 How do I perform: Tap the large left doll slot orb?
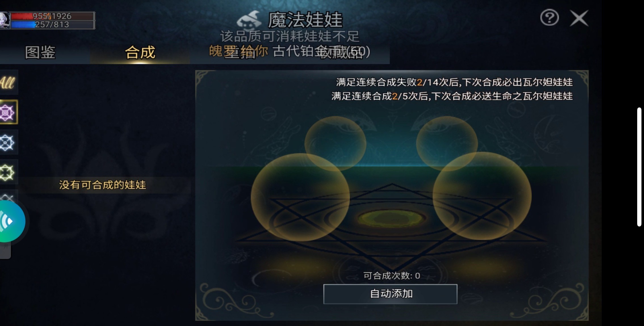coord(300,197)
